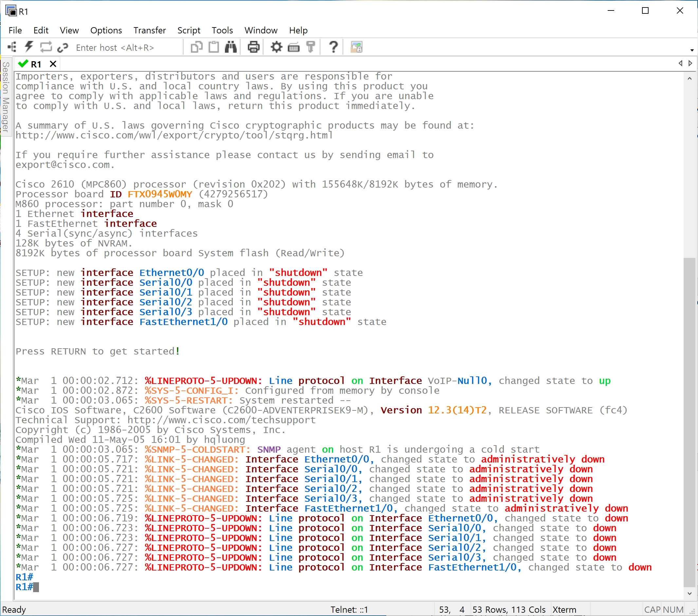Expand the Session Manager side panel

(6, 97)
